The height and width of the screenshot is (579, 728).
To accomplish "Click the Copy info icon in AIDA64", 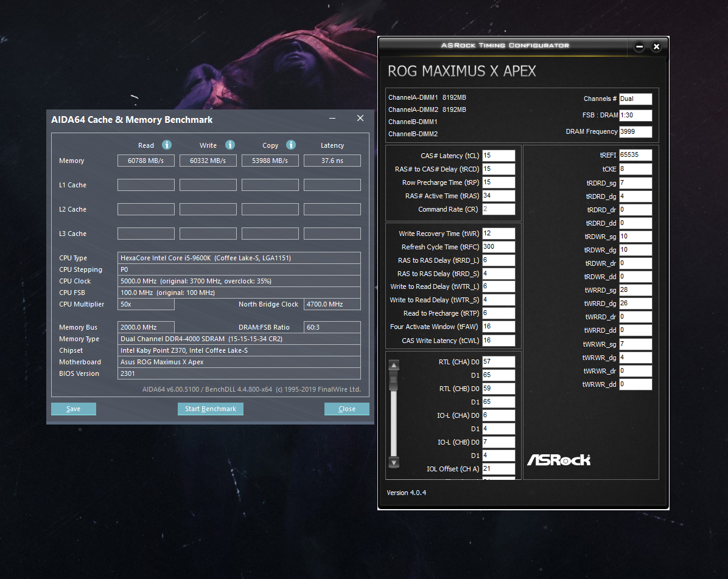I will click(290, 145).
